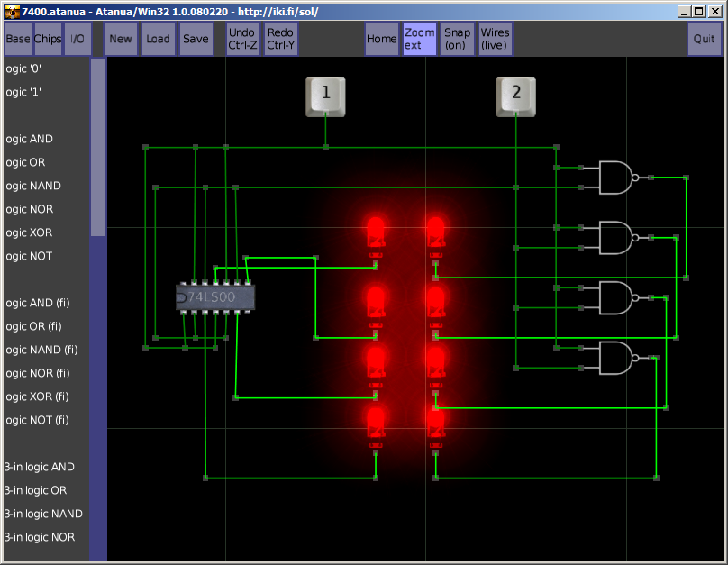Toggle the Zoom ext button

click(x=419, y=39)
